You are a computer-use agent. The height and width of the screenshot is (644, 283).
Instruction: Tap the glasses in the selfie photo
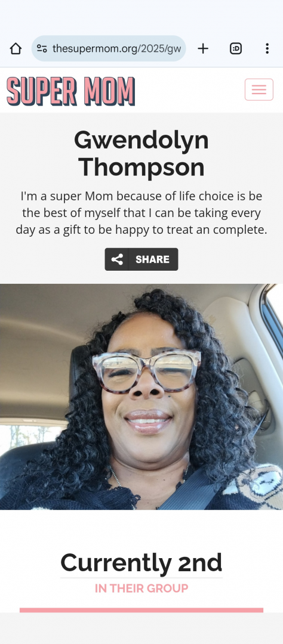pos(147,370)
